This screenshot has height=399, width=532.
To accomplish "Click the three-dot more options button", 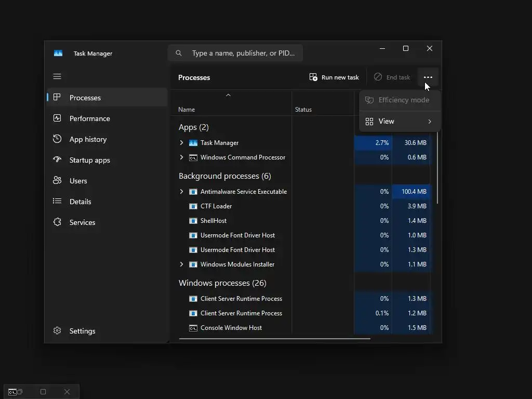I will point(428,77).
